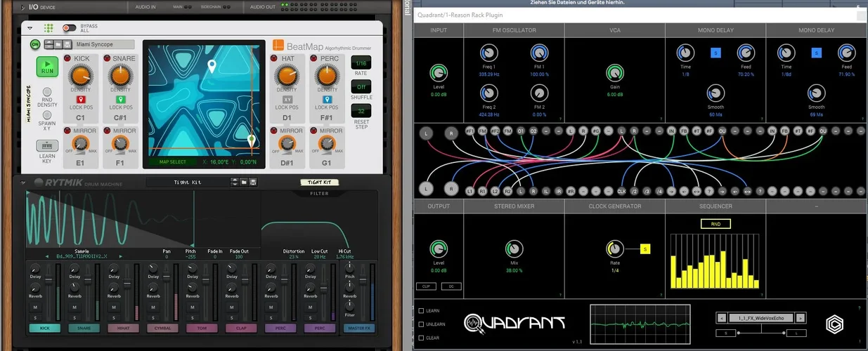This screenshot has width=868, height=351.
Task: Click the RND button in Sequencer
Action: [715, 224]
